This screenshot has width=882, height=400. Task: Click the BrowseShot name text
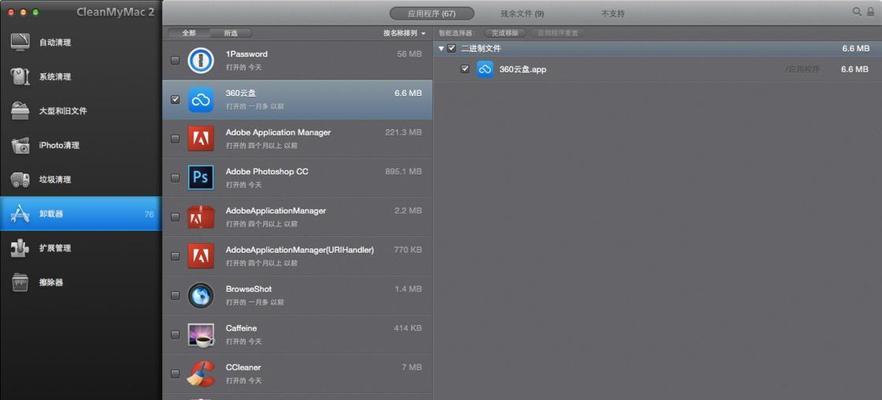coord(249,289)
